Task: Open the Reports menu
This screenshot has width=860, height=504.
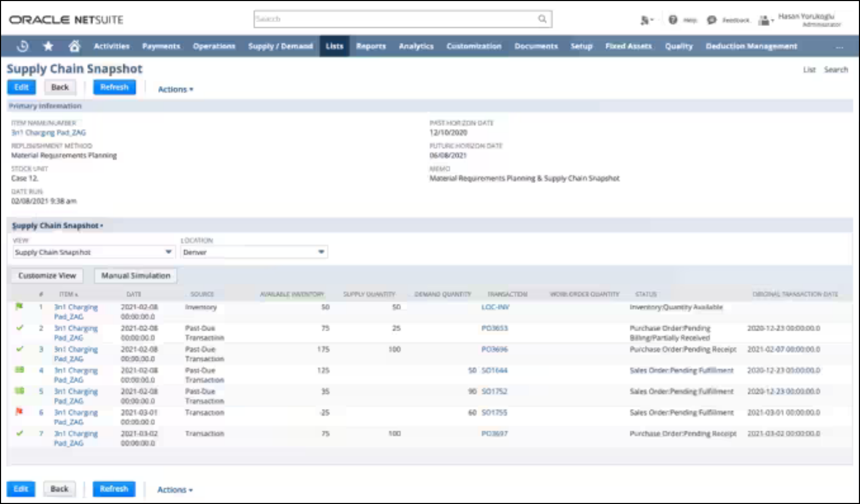Action: pos(371,46)
